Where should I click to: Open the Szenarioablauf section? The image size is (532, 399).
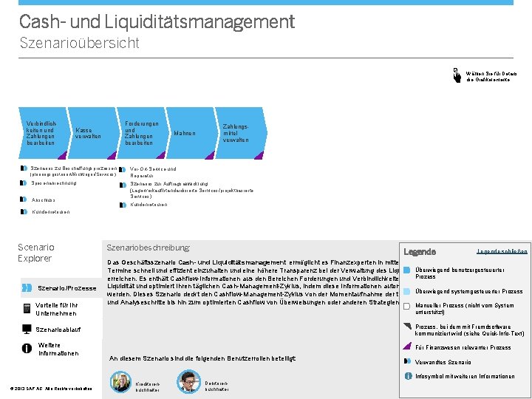pyautogui.click(x=58, y=330)
